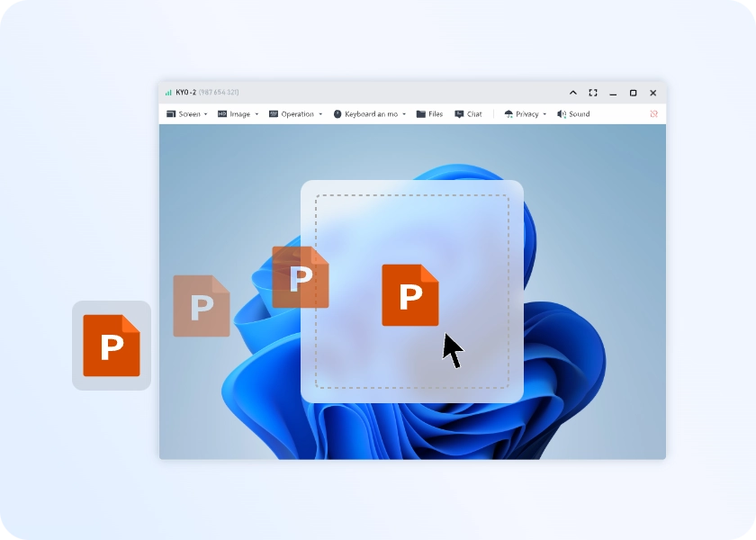Click the green signal strength icon
Viewport: 756px width, 540px height.
(x=168, y=93)
